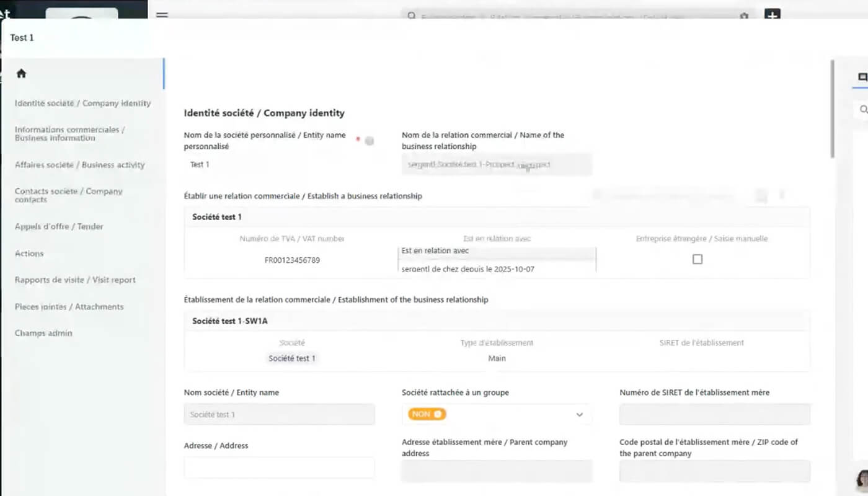Image resolution: width=868 pixels, height=496 pixels.
Task: Click the Name of the business relationship field
Action: 497,164
